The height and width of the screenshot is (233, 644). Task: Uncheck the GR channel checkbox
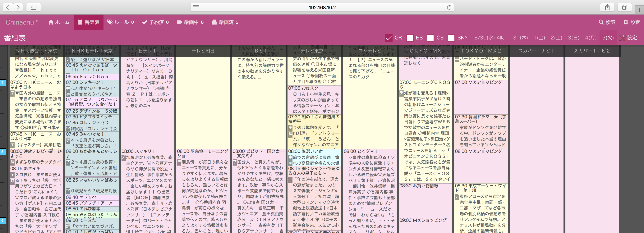click(389, 38)
